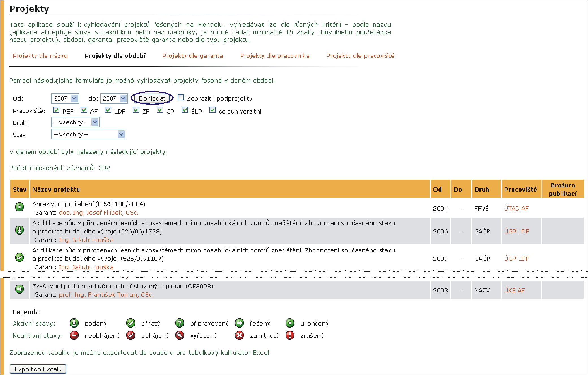Uncheck the celouniverzitní checkbox
Viewport: 588px width, 375px height.
213,110
